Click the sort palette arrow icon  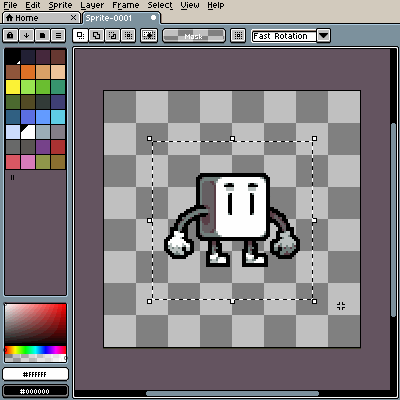click(26, 35)
